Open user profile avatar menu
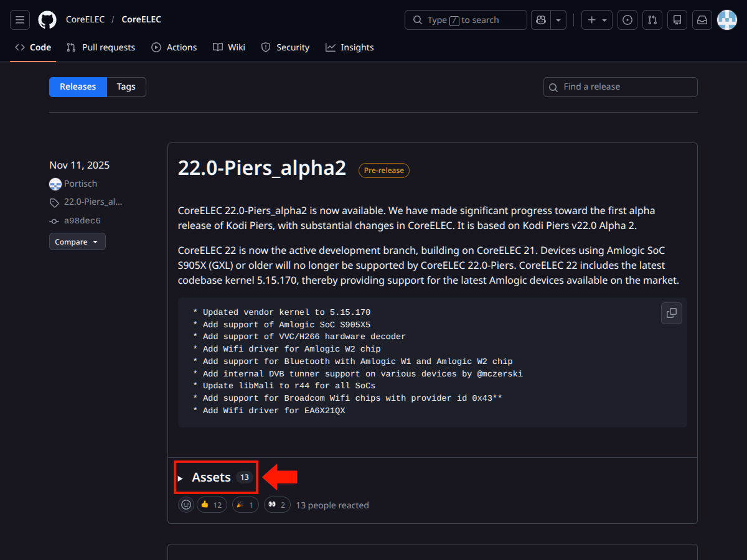The width and height of the screenshot is (747, 560). pos(727,20)
